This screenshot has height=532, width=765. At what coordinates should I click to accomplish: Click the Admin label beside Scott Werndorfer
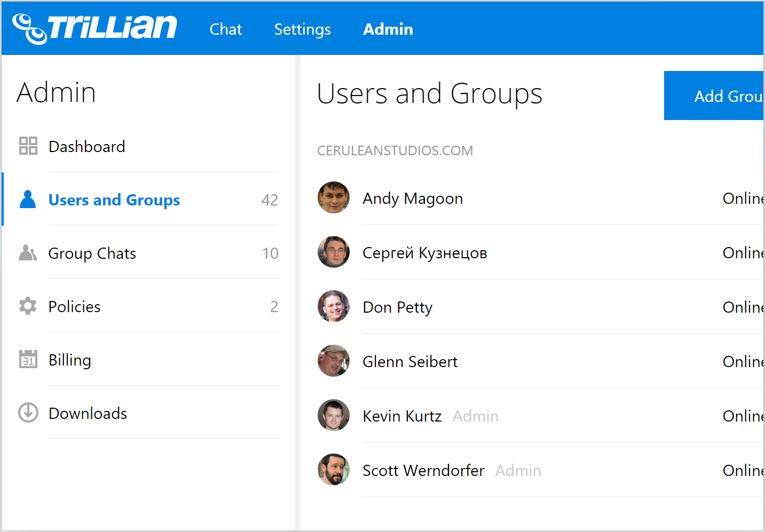pos(518,471)
